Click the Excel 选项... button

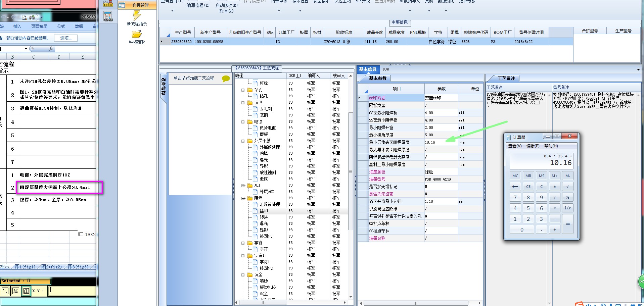[66, 38]
